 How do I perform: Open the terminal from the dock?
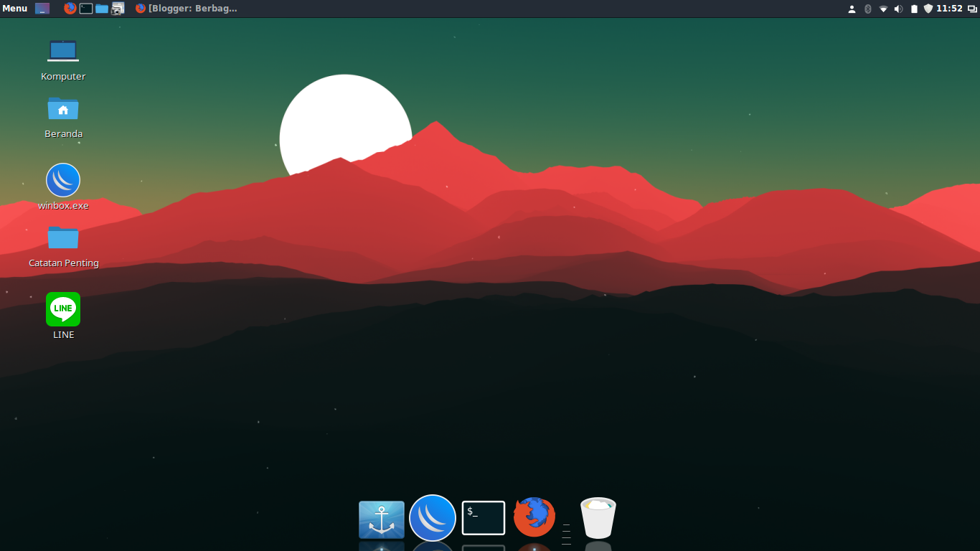(x=483, y=517)
